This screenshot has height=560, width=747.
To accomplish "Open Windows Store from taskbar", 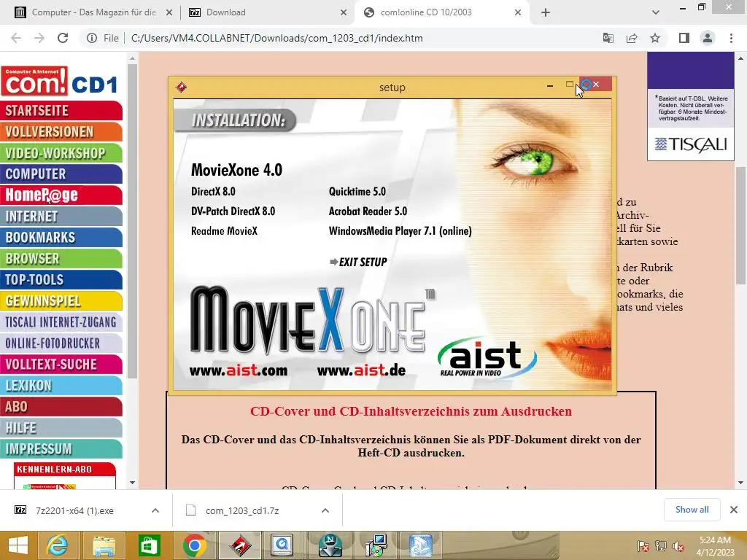I will (149, 545).
